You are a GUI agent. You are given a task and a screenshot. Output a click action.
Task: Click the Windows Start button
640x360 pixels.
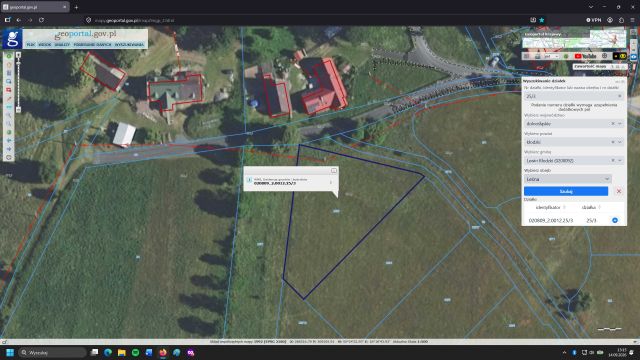(x=10, y=352)
